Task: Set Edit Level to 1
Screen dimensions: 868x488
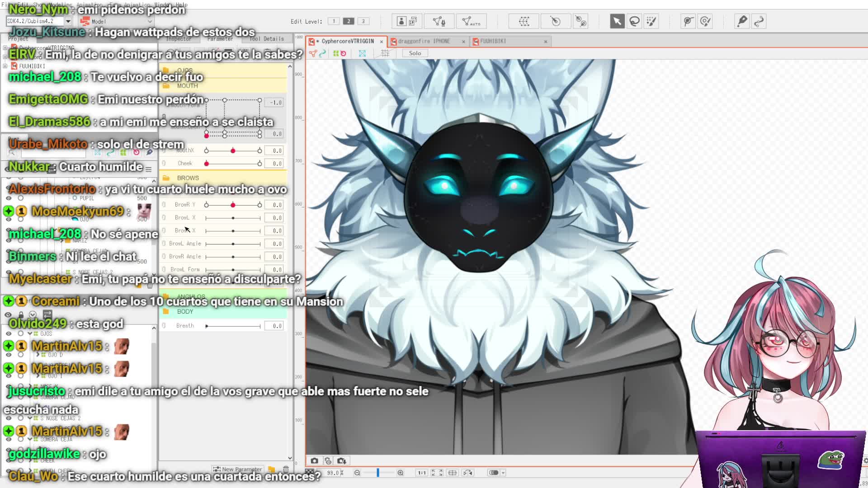Action: pos(334,21)
